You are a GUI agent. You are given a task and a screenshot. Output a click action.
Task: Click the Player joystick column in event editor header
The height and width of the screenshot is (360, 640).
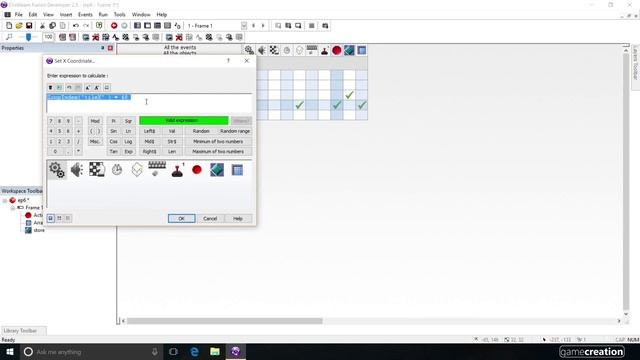click(x=324, y=50)
